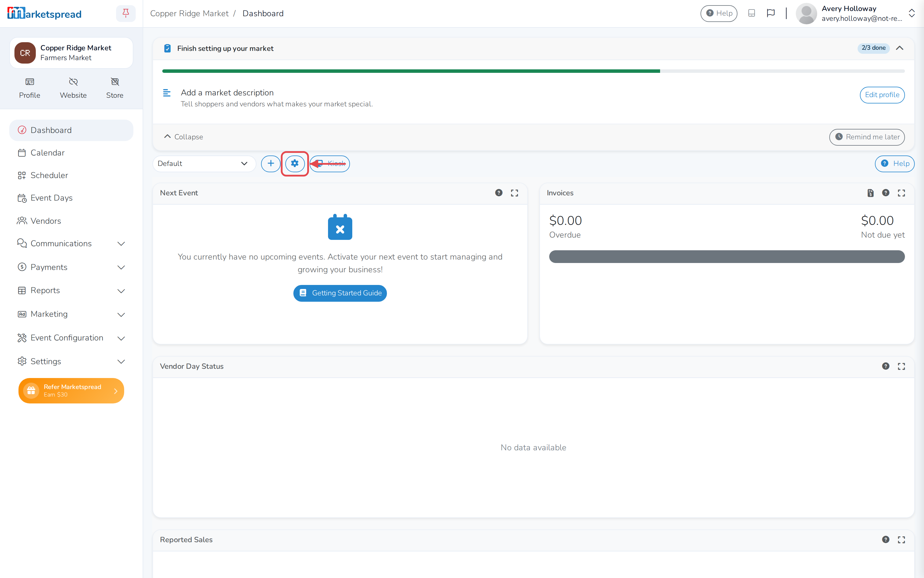Open the Website shortcut icon
This screenshot has height=578, width=924.
pos(73,88)
